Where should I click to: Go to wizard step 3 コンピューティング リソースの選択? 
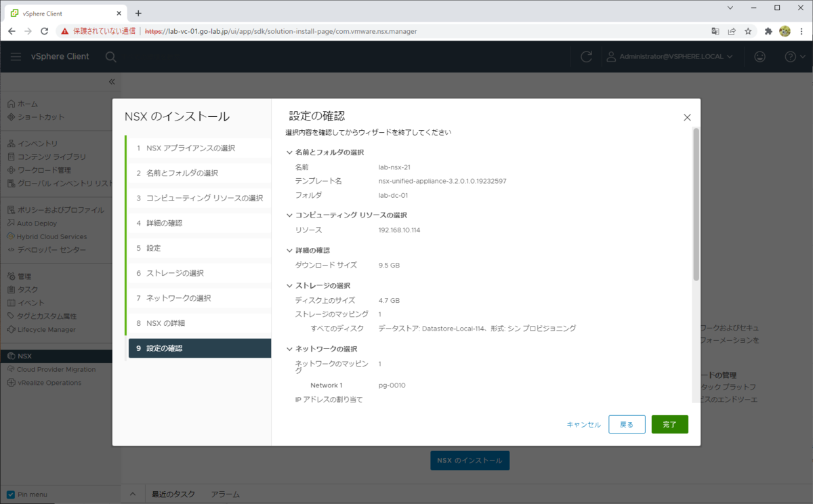point(199,198)
